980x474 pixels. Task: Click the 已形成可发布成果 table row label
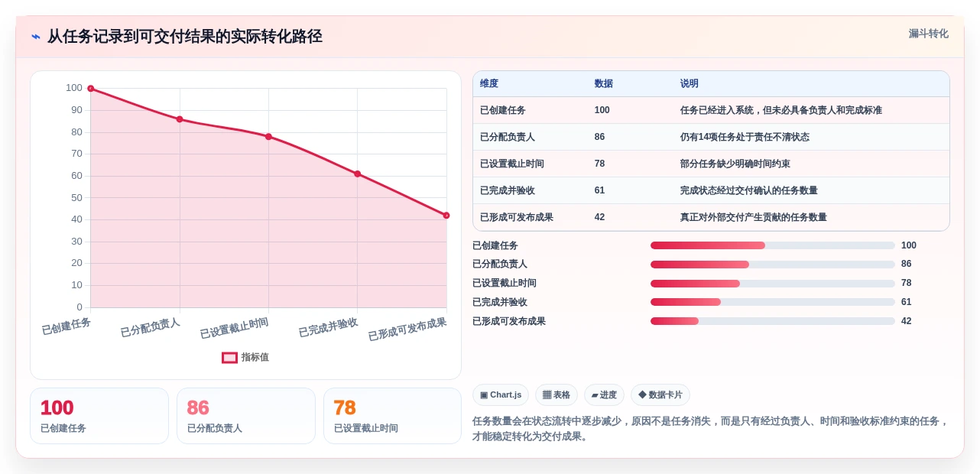click(517, 217)
